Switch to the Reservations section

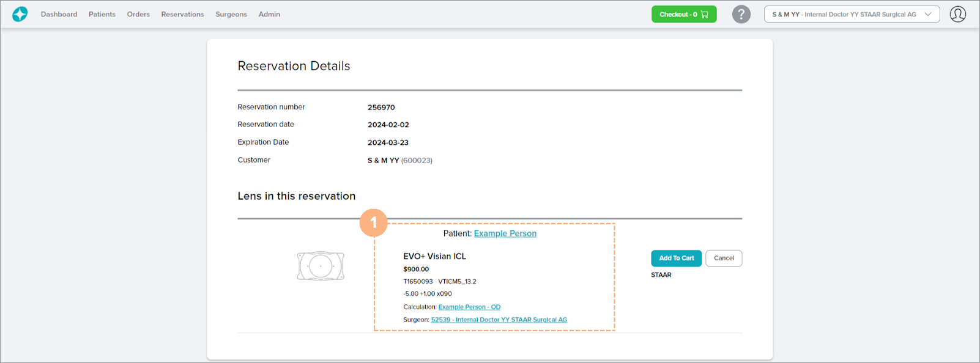(x=182, y=14)
